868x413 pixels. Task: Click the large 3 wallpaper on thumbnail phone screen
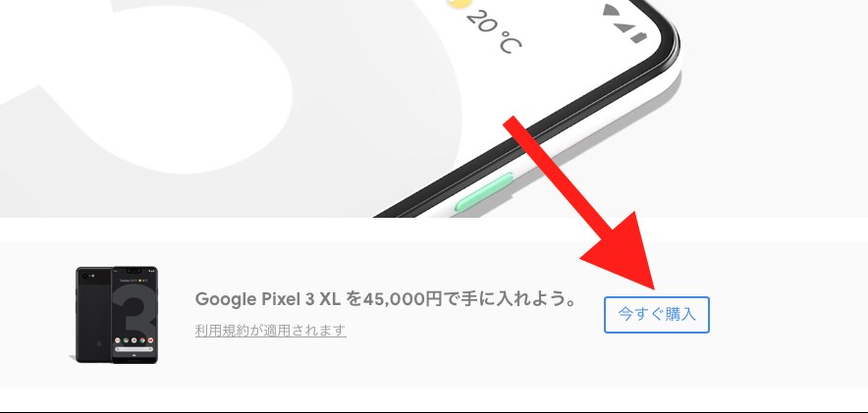[135, 310]
